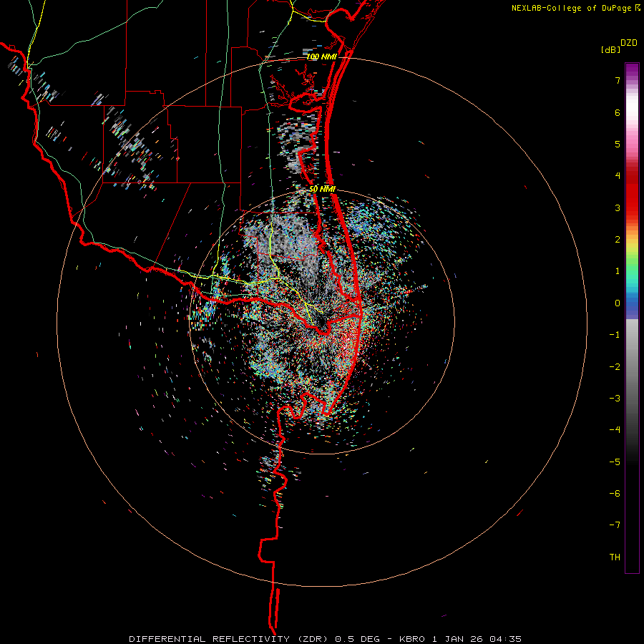The image size is (644, 644).
Task: Click the '50 NMI' range ring label
Action: tap(322, 189)
